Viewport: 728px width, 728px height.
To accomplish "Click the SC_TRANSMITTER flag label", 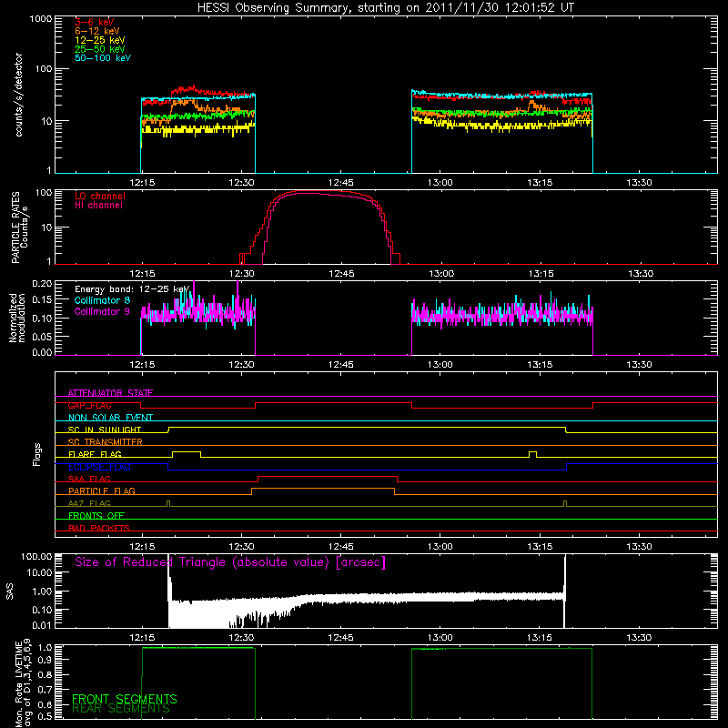I will 106,442.
